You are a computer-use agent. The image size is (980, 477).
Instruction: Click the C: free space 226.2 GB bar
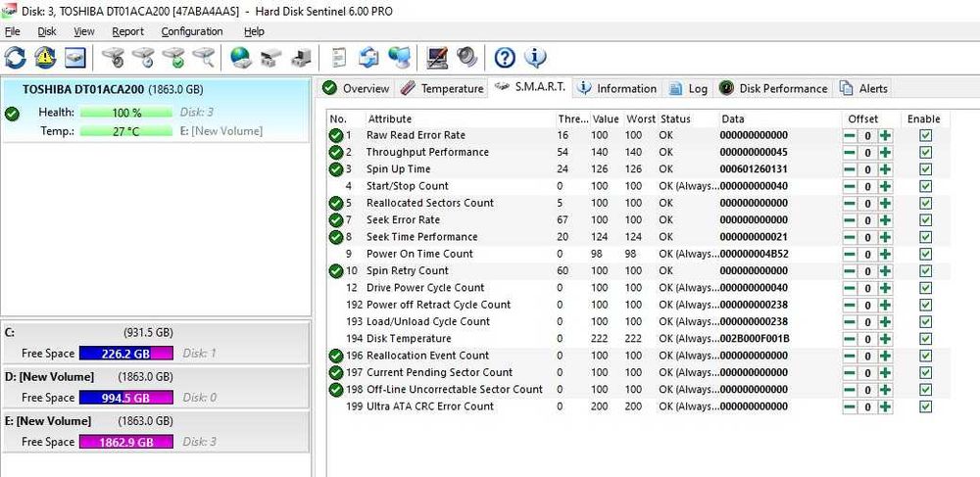coord(126,354)
